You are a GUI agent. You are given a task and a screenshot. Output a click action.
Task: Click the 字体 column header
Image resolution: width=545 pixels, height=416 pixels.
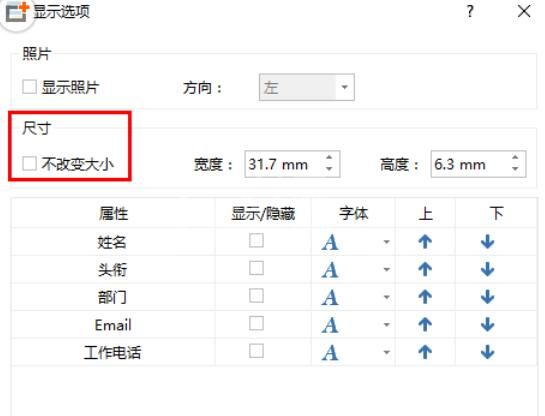pyautogui.click(x=353, y=213)
